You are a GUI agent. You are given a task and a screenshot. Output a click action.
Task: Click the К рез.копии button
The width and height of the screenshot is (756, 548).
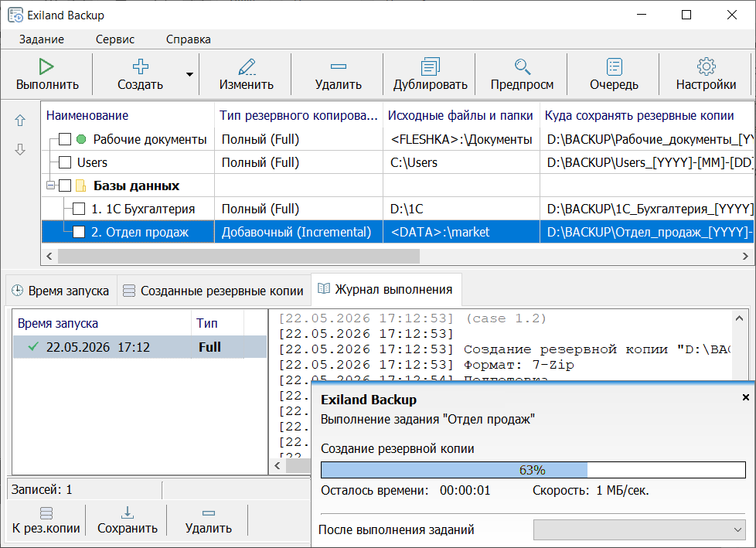pyautogui.click(x=46, y=520)
